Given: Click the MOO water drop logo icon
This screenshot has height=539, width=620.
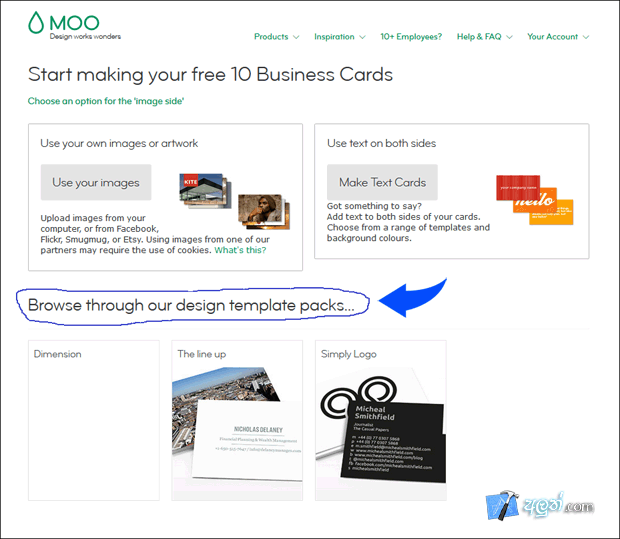Looking at the screenshot, I should point(36,23).
